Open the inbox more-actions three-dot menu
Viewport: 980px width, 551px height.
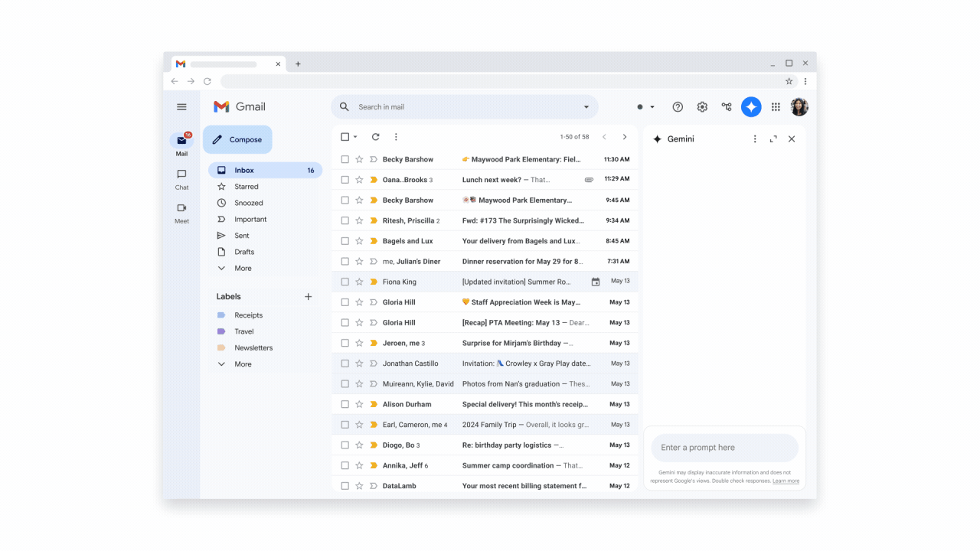click(x=396, y=136)
